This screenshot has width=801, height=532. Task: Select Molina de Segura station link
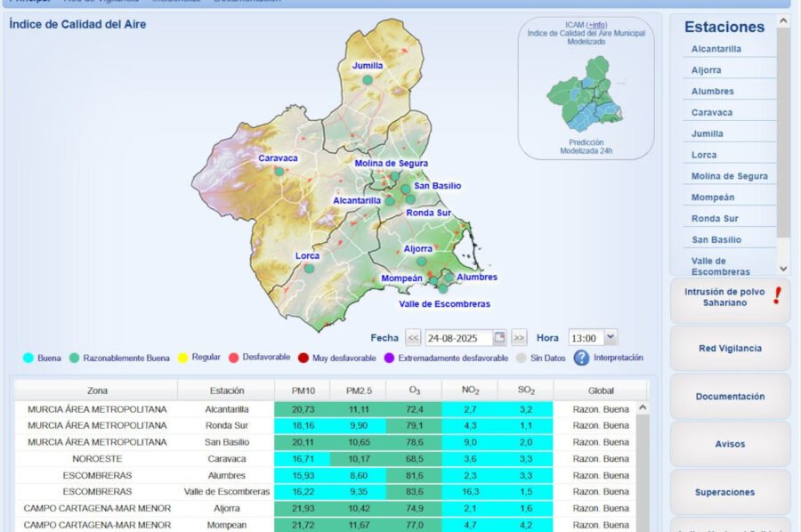[x=729, y=176]
